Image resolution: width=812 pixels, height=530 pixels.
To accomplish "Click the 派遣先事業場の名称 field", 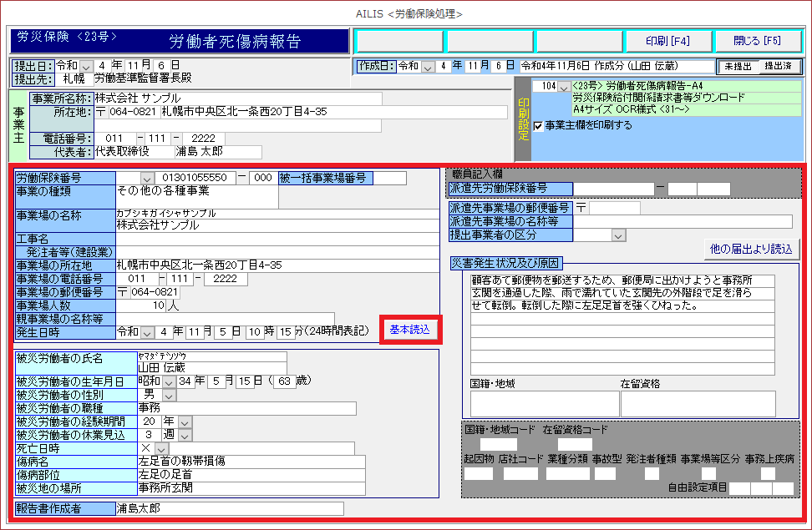I will coord(683,222).
